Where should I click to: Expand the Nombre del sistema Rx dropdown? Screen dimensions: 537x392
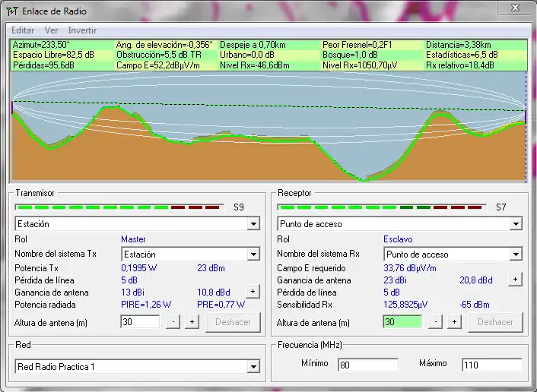tap(516, 254)
